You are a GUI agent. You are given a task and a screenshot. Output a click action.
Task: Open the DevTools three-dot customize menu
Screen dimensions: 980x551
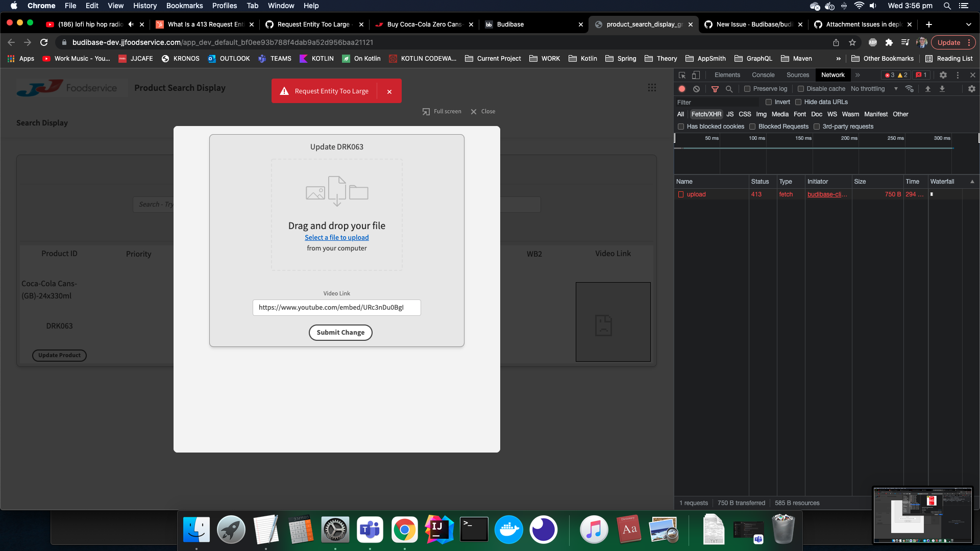(958, 75)
